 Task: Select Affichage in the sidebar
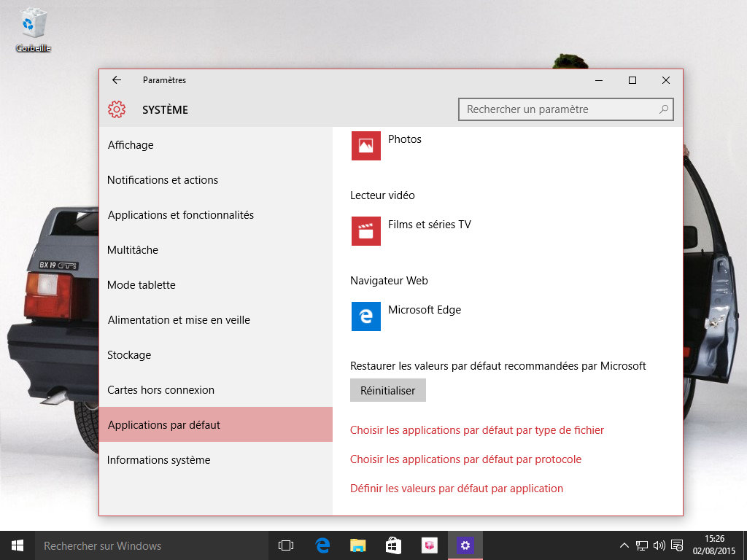pos(131,145)
